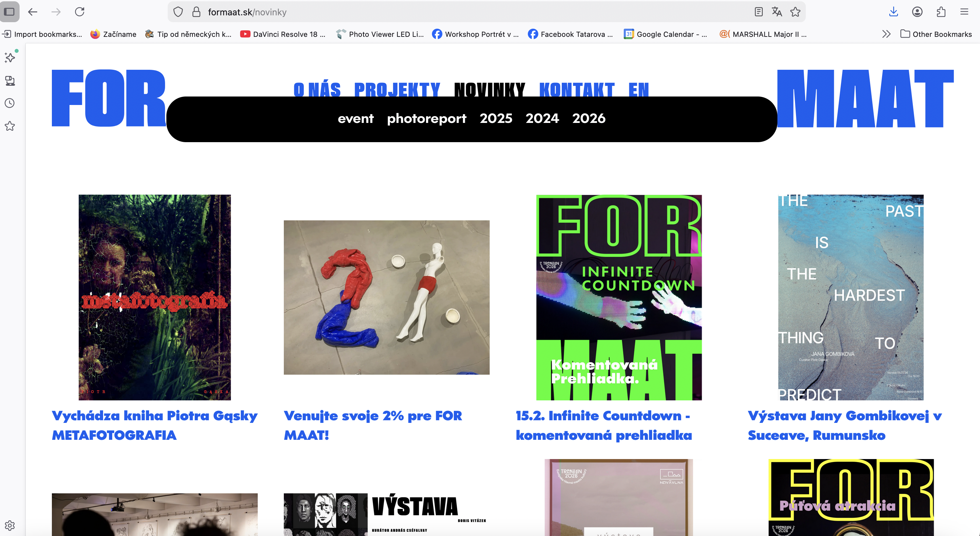Click the translate page icon
The height and width of the screenshot is (536, 980).
coord(776,12)
